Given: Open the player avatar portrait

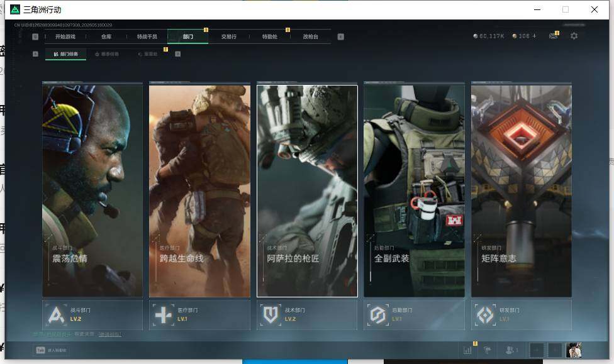Looking at the screenshot, I should tap(574, 350).
